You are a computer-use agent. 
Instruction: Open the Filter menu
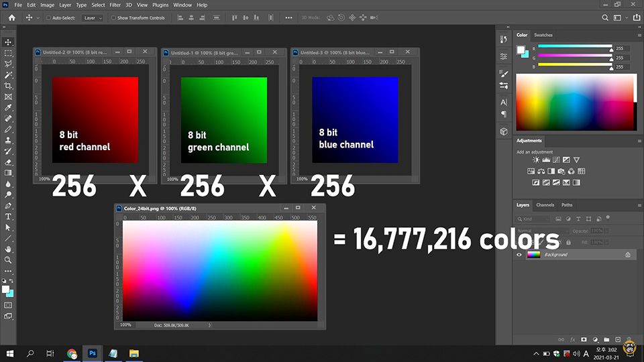[115, 5]
